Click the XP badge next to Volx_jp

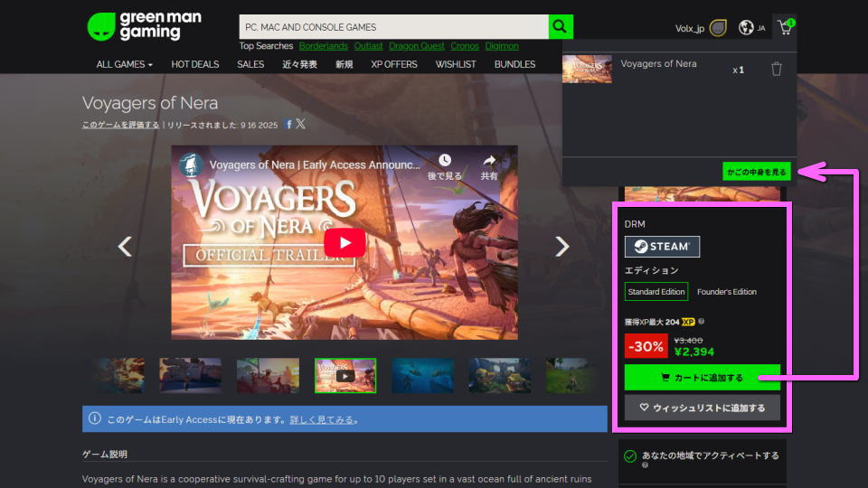(x=718, y=28)
